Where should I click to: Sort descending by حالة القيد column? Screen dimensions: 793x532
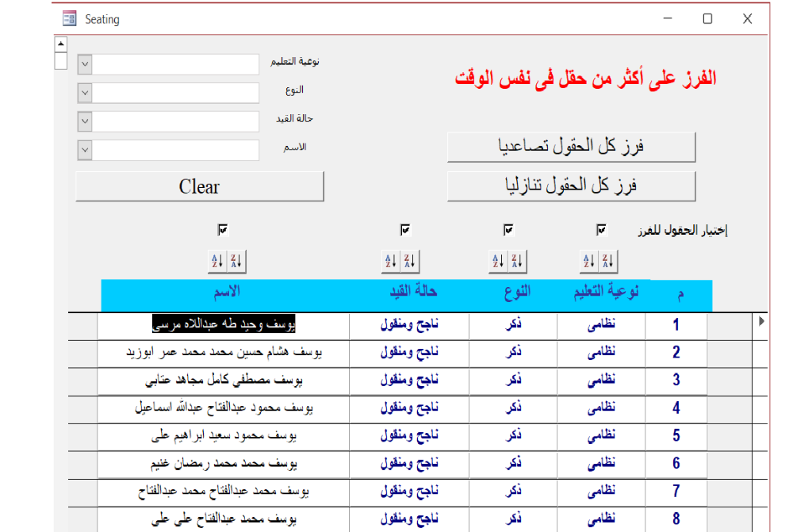pos(410,262)
